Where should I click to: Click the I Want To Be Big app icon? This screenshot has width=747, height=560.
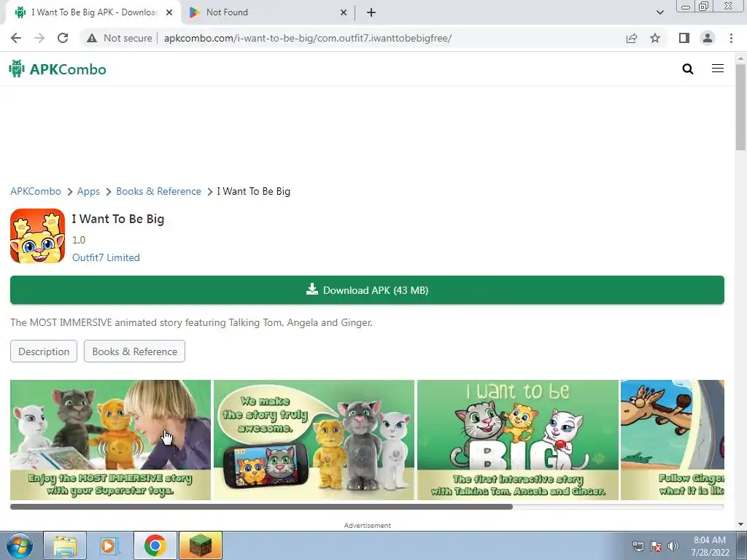point(38,236)
